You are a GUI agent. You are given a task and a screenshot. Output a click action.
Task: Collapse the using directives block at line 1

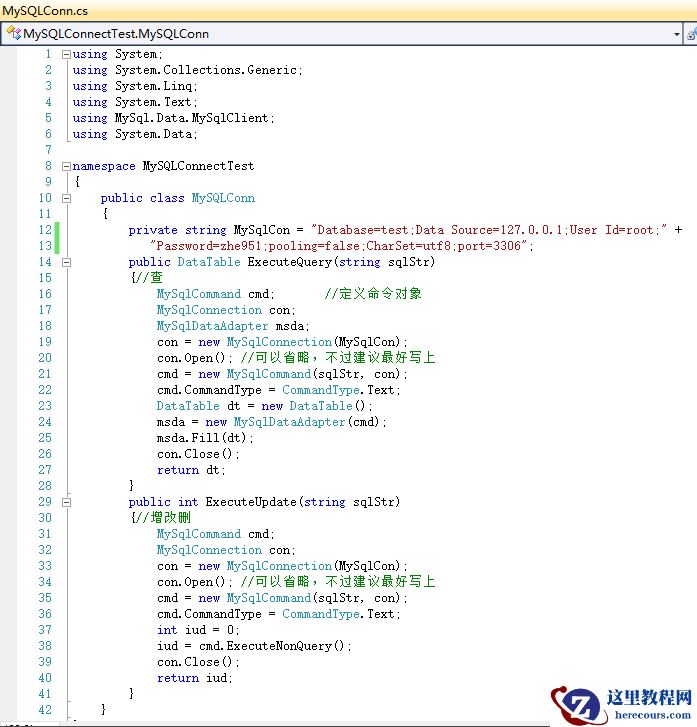(x=66, y=54)
